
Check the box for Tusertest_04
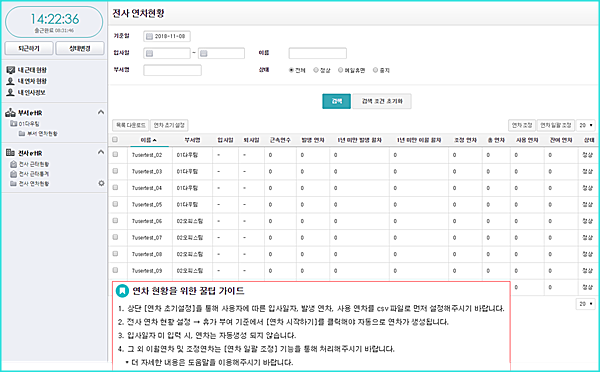pyautogui.click(x=115, y=188)
